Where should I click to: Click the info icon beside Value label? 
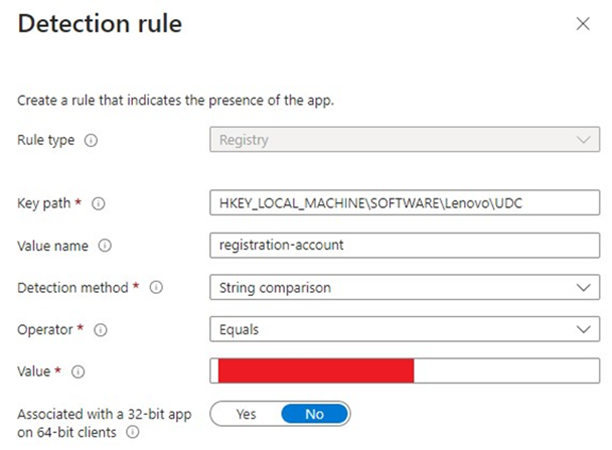pos(78,371)
